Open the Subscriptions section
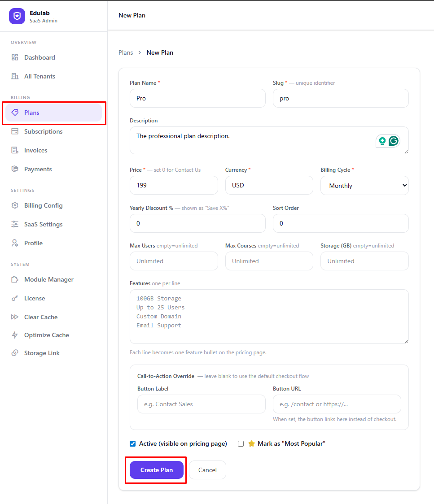This screenshot has height=504, width=434. [x=44, y=131]
